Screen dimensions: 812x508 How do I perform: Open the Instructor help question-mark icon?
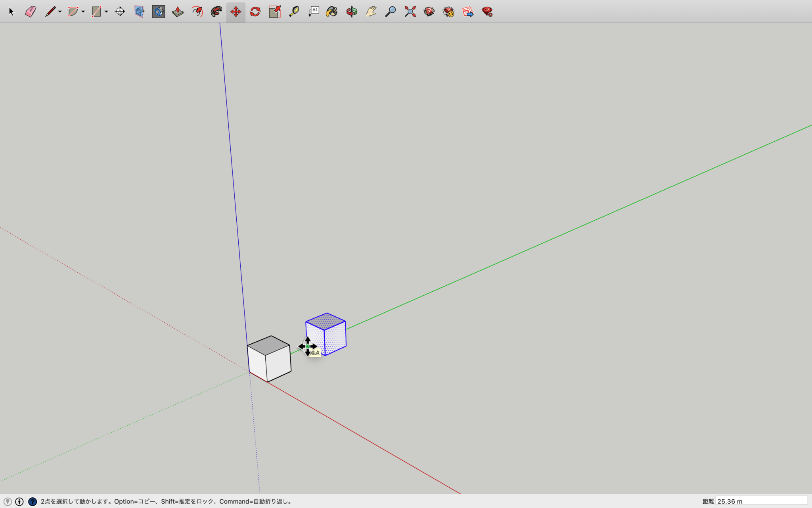tap(33, 502)
